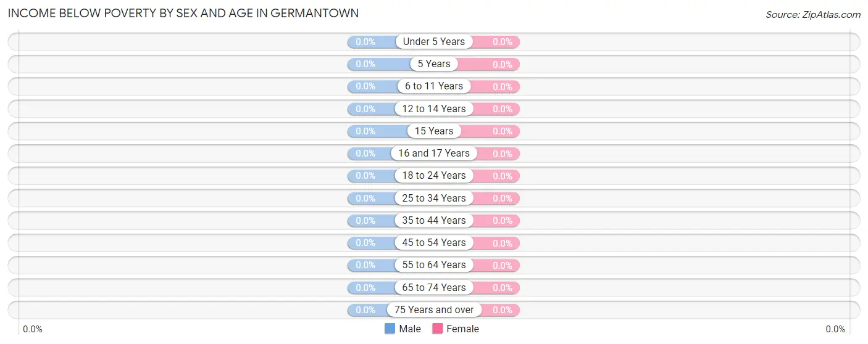Viewport: 868px width, 344px height.
Task: Click the Female legend color swatch
Action: [x=438, y=329]
